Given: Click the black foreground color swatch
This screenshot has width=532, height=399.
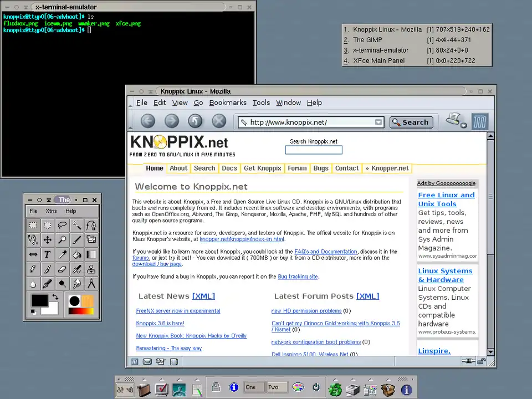Looking at the screenshot, I should pos(39,300).
